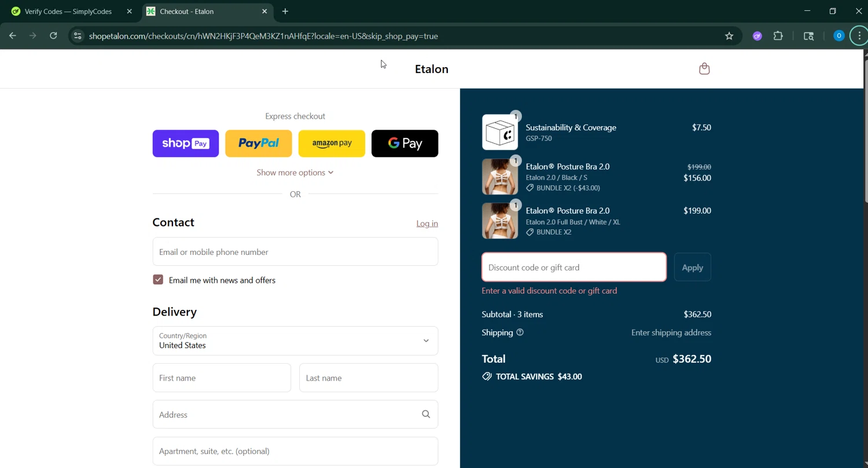Bookmark this page with the star icon
The width and height of the screenshot is (868, 468).
[x=729, y=36]
